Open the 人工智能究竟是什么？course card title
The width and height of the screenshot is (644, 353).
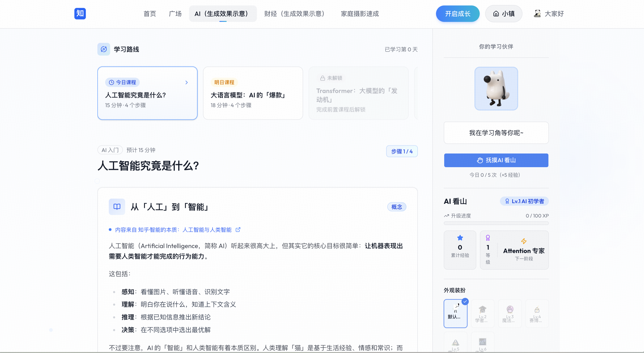pos(135,95)
